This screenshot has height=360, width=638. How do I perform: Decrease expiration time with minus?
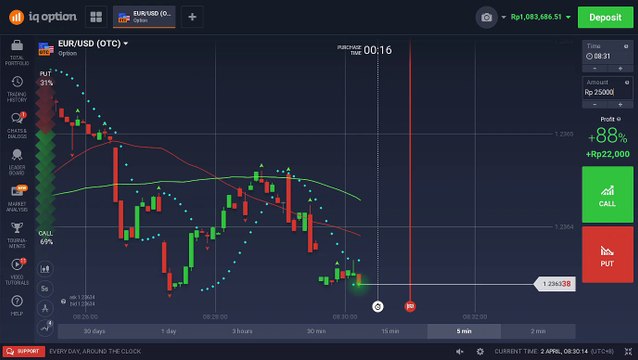(595, 69)
